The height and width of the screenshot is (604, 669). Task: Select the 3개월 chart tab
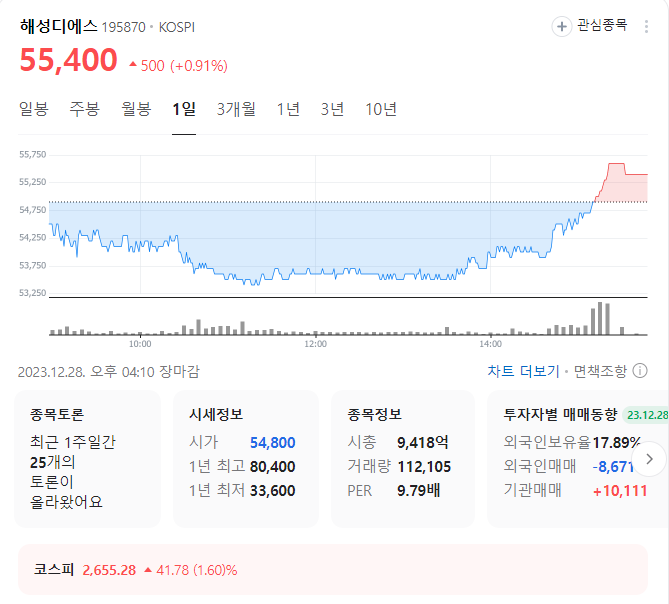[x=236, y=109]
